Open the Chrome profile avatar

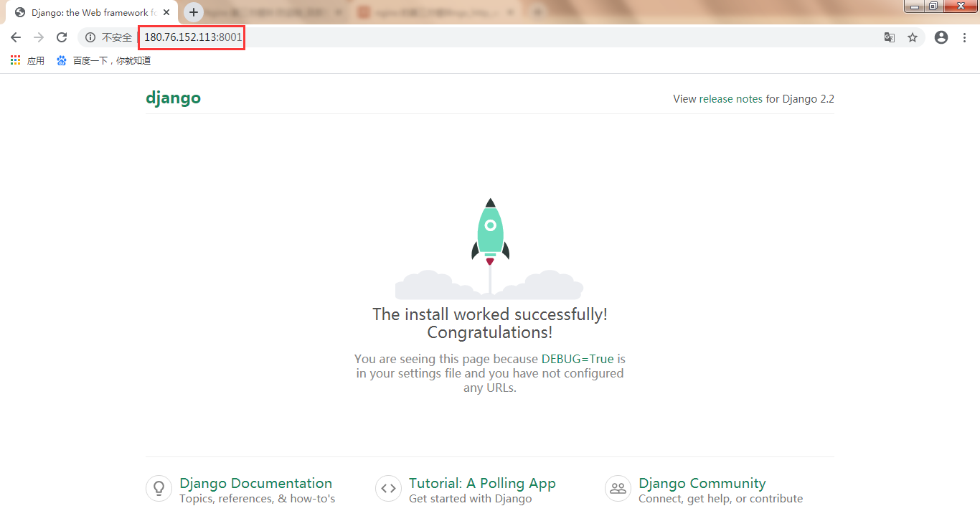(941, 37)
